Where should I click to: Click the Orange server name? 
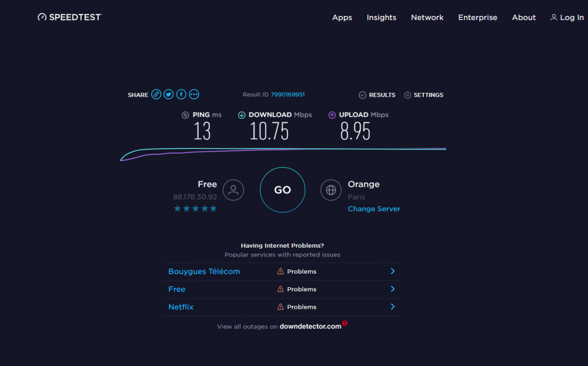click(363, 184)
